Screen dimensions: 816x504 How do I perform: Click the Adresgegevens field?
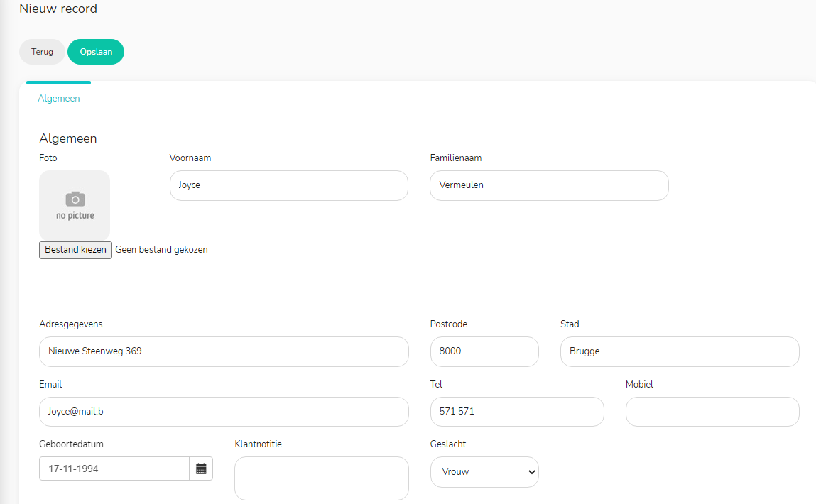pos(224,351)
